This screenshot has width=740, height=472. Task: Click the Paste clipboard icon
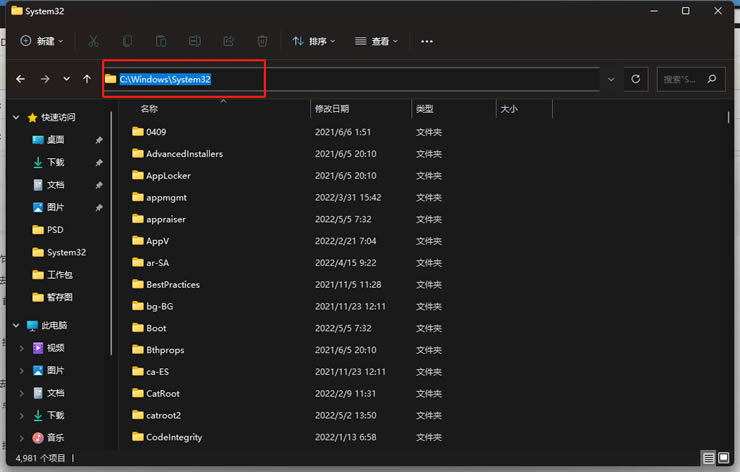(x=161, y=42)
